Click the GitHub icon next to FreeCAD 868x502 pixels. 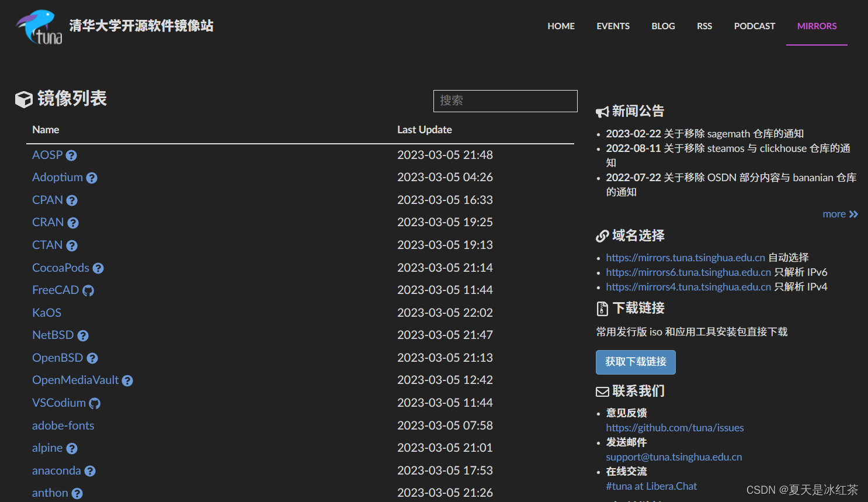pos(88,290)
